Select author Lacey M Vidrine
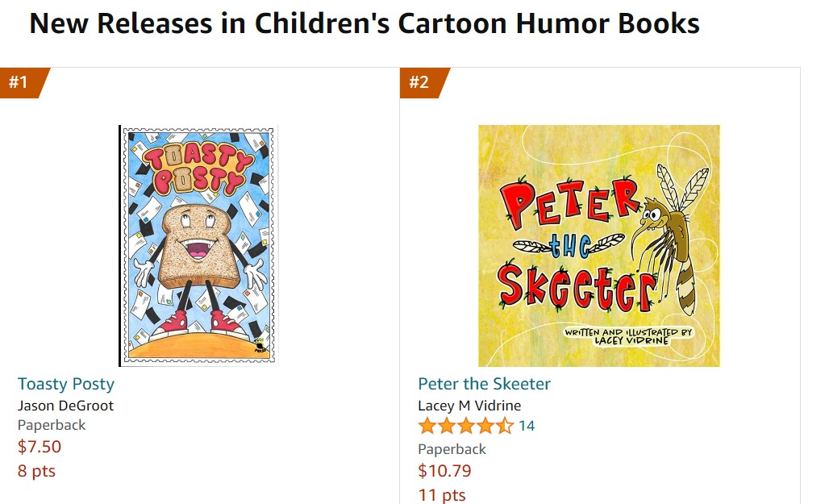Screen dimensions: 825x504 pyautogui.click(x=469, y=406)
